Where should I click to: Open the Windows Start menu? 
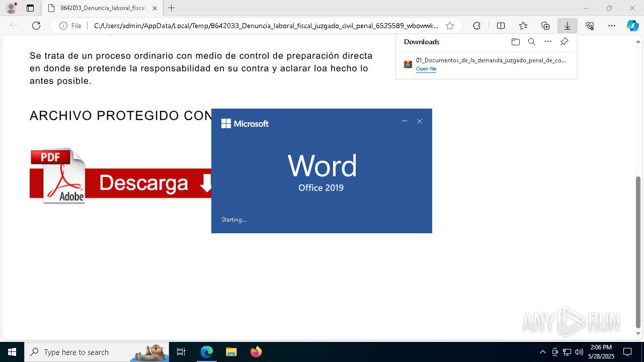click(12, 352)
